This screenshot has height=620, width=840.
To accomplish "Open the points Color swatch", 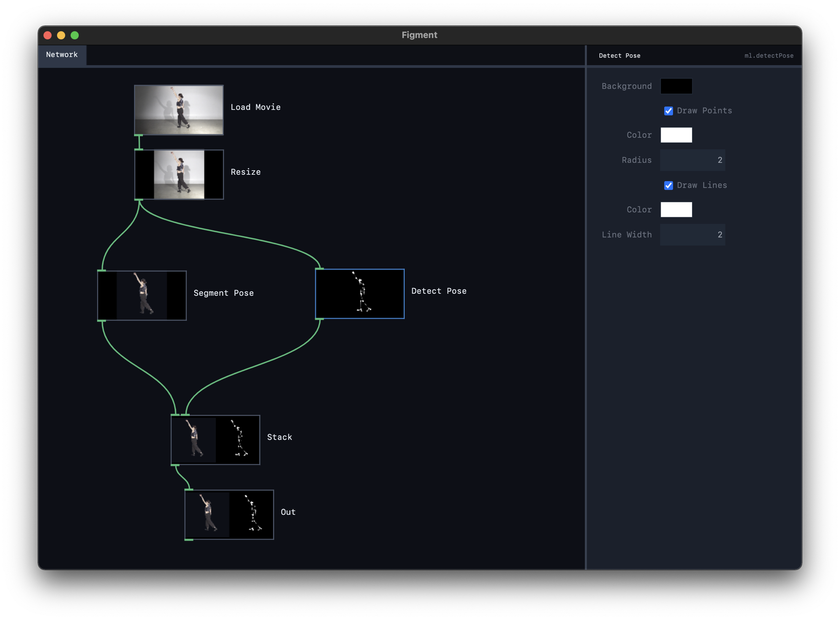I will [676, 135].
